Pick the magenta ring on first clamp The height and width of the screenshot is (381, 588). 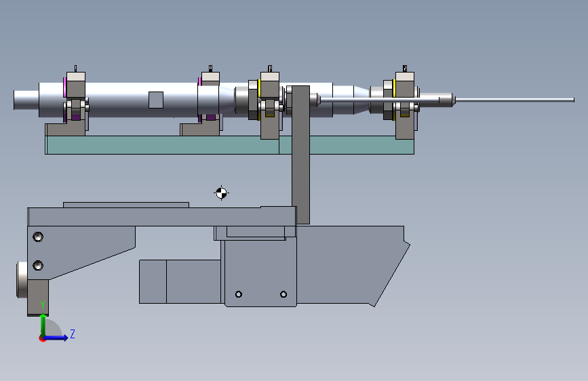pyautogui.click(x=65, y=87)
